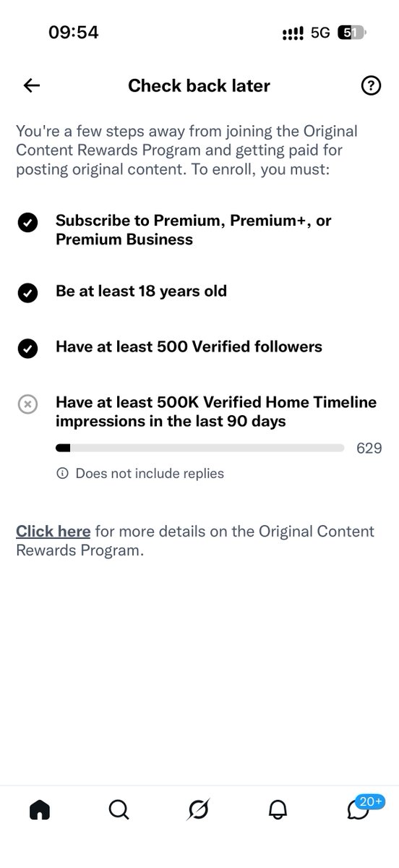Tap the back arrow icon
This screenshot has height=868, width=399.
point(31,86)
